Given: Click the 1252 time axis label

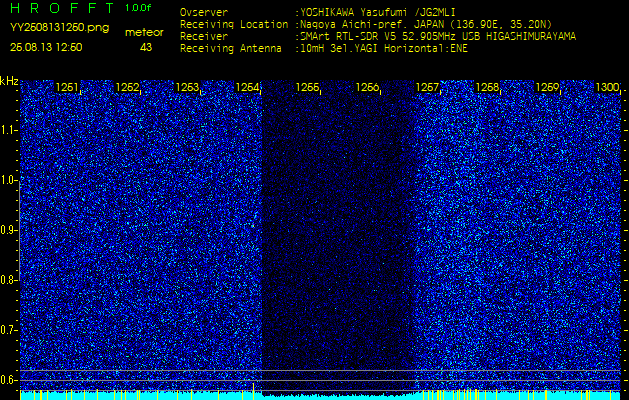Looking at the screenshot, I should [128, 87].
